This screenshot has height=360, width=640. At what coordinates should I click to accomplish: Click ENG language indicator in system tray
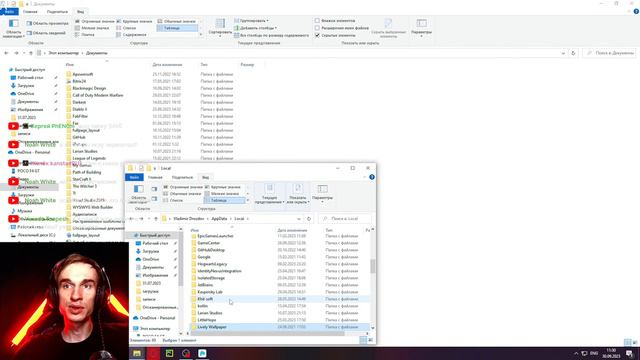click(594, 353)
